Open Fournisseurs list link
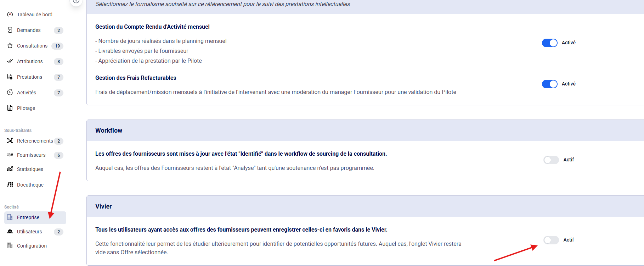 [x=31, y=155]
